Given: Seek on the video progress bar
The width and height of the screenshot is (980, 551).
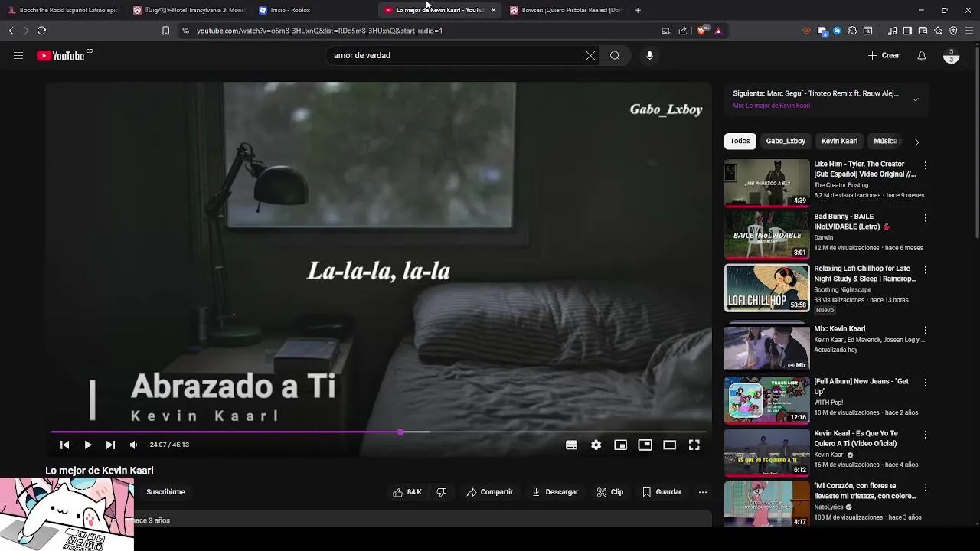Looking at the screenshot, I should [377, 432].
